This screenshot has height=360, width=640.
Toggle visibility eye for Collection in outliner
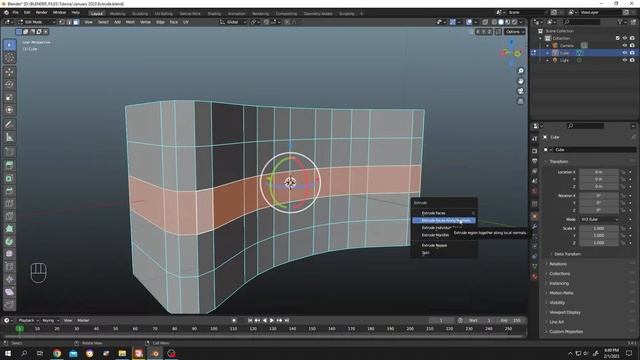624,38
